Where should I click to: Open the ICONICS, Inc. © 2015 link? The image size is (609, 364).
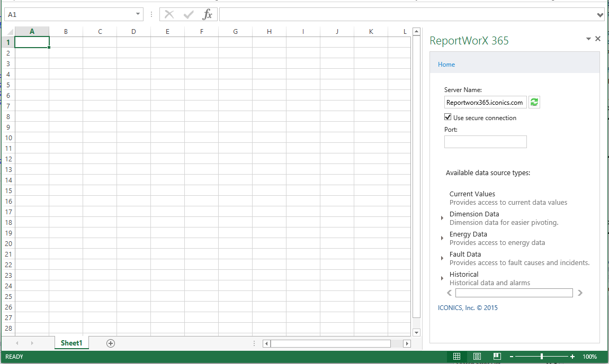click(468, 308)
